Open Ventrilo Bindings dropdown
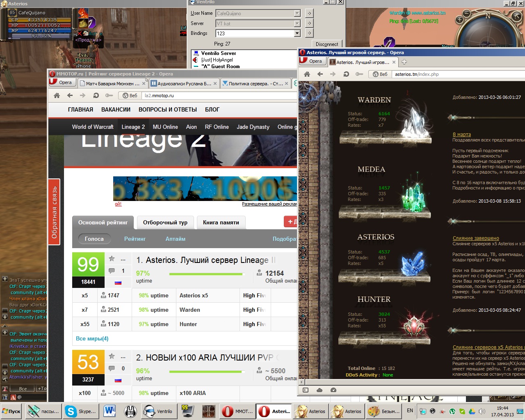525x420 pixels. pos(297,33)
